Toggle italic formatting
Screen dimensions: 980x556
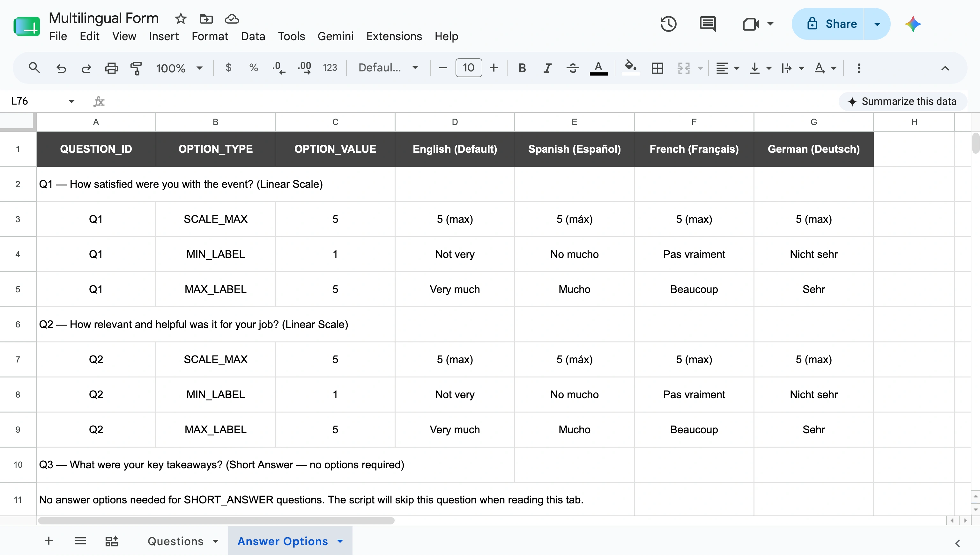pos(547,68)
